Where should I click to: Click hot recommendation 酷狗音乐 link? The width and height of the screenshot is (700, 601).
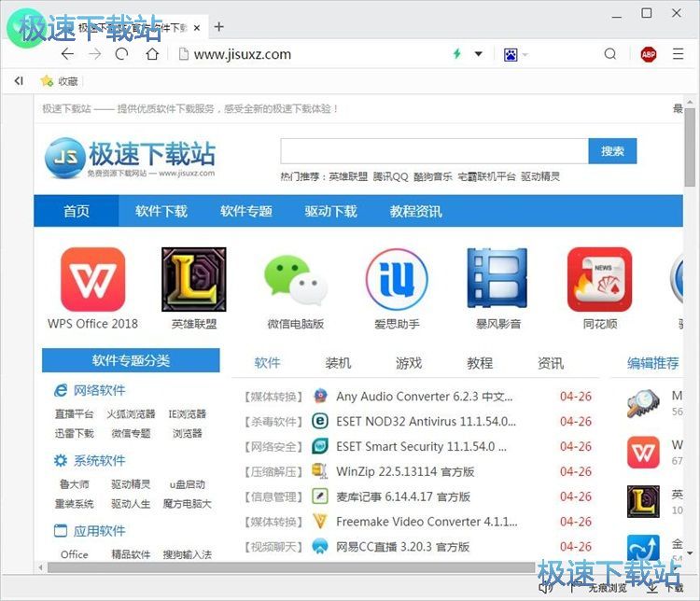tap(432, 176)
